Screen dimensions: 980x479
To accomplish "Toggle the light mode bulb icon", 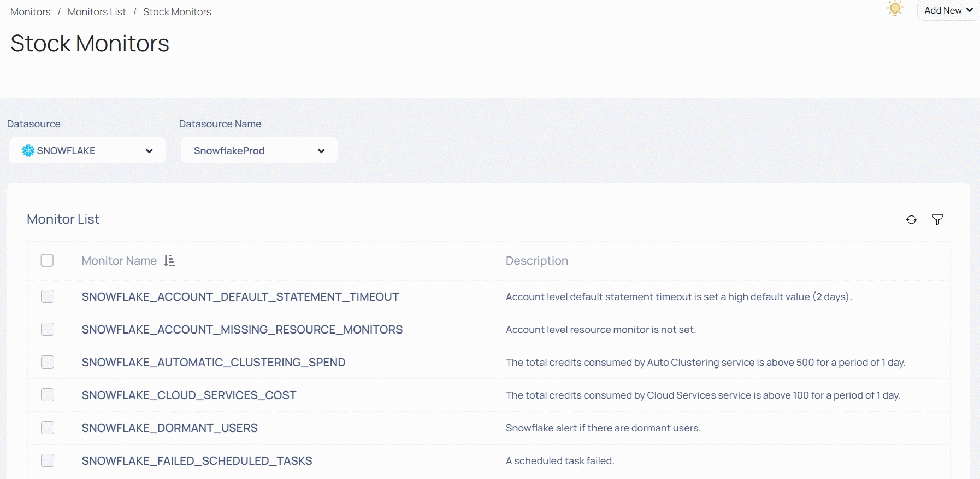I will tap(895, 9).
